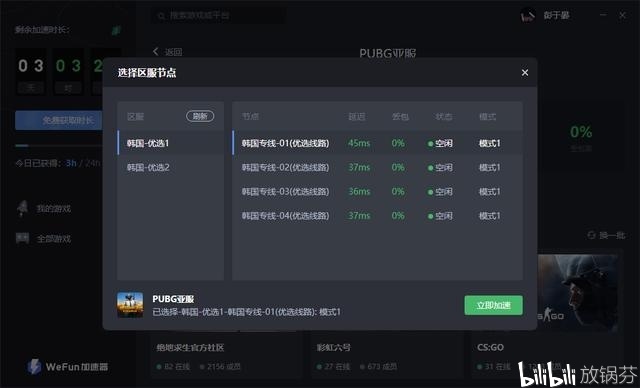
Task: Click 0% loss of 韩国专线-02
Action: point(398,167)
